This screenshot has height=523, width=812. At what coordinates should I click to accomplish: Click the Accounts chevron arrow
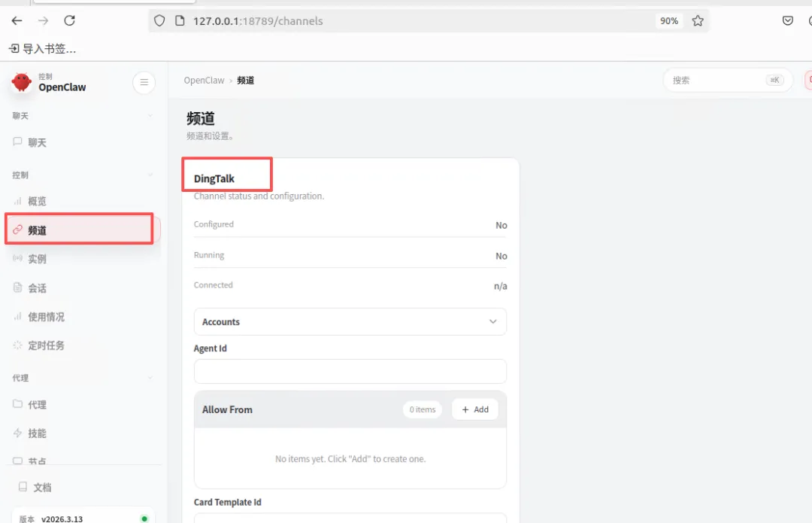[493, 322]
